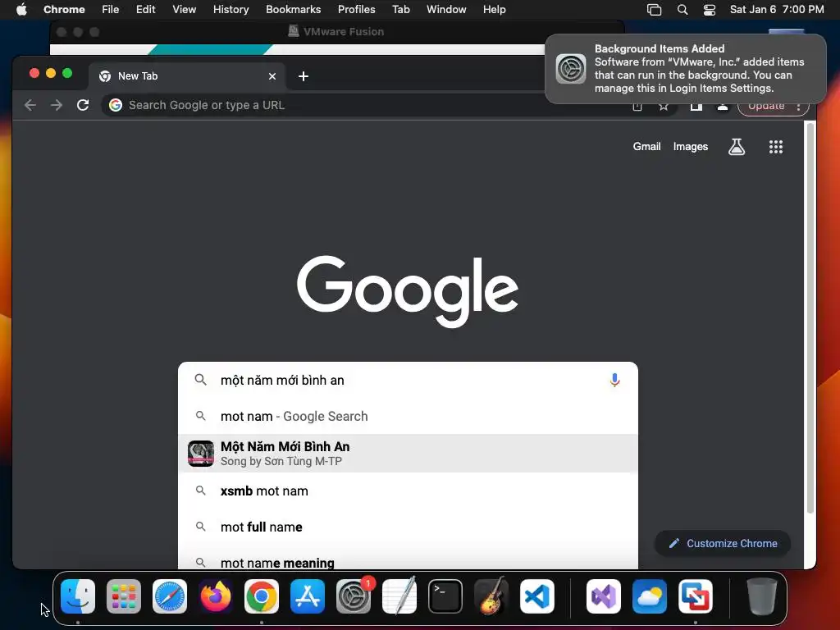Open Spotlight search in menu bar

click(x=682, y=10)
